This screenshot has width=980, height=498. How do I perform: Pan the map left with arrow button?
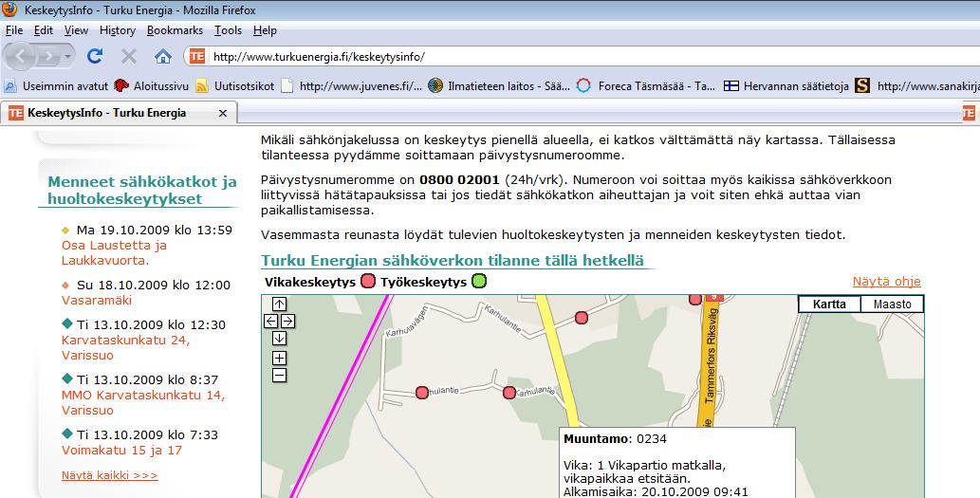tap(270, 321)
